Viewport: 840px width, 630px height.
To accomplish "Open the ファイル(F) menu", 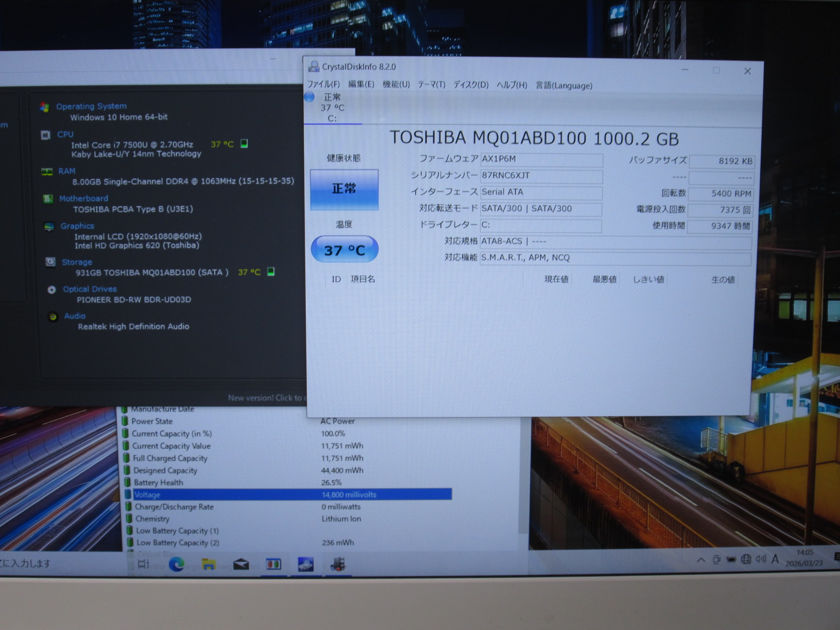I will pos(323,84).
